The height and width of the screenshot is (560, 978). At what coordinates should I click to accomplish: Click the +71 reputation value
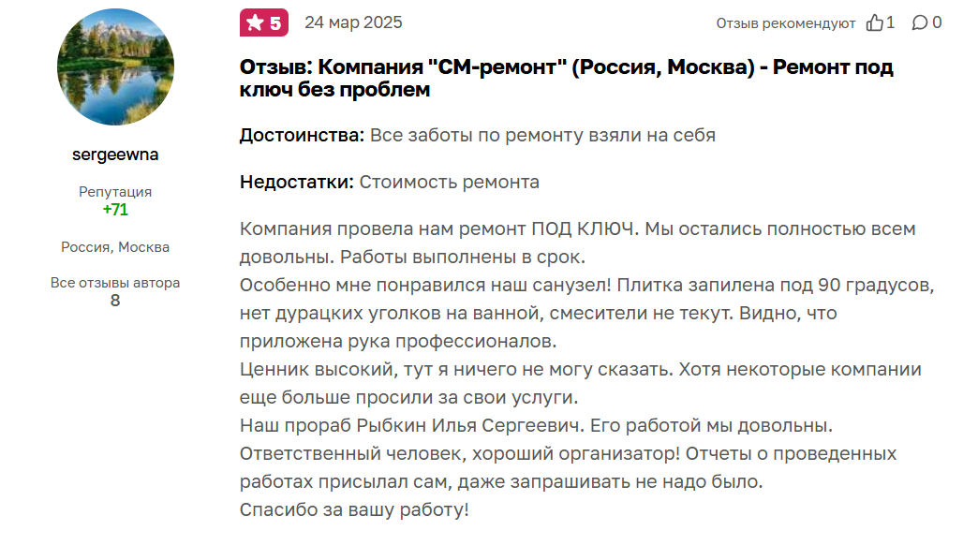[x=115, y=210]
